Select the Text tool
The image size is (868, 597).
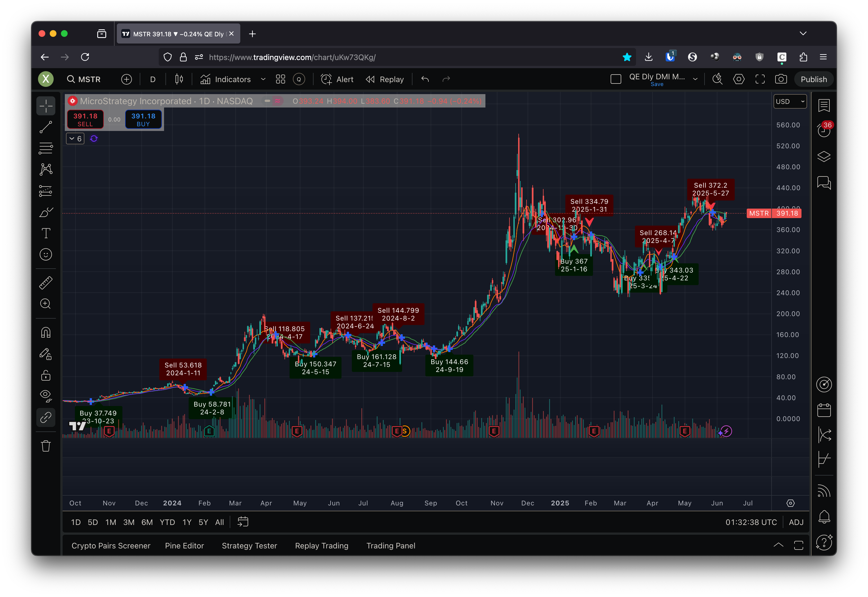(x=46, y=233)
